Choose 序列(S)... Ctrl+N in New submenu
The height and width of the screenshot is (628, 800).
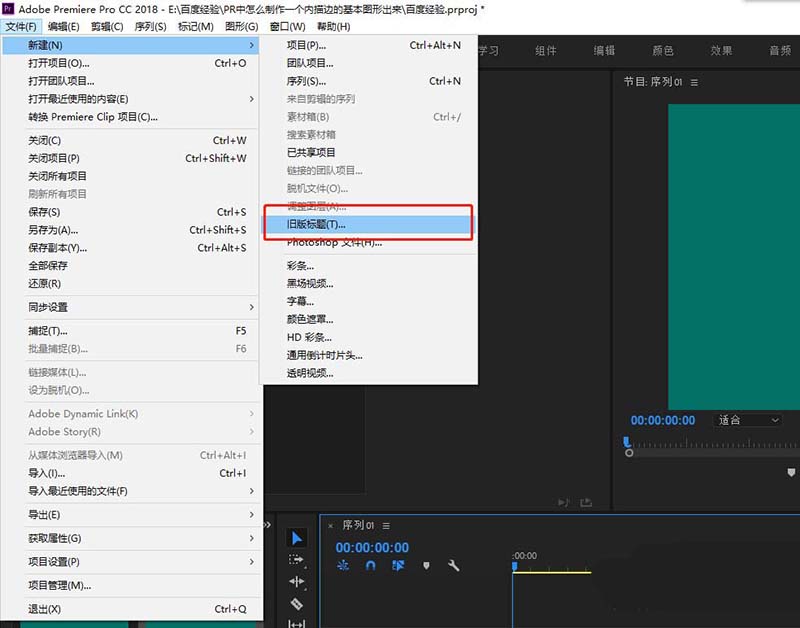click(x=368, y=81)
